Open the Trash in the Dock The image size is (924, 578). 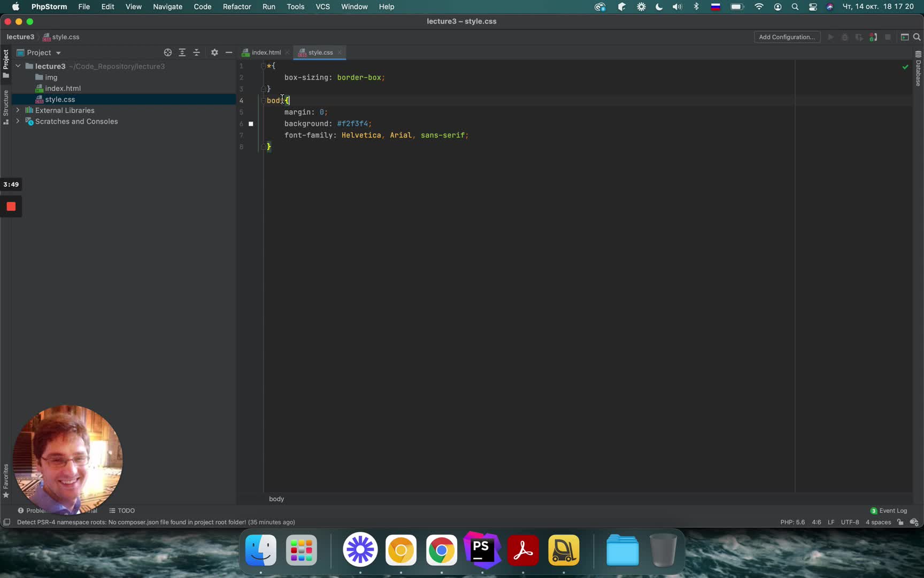click(x=664, y=550)
